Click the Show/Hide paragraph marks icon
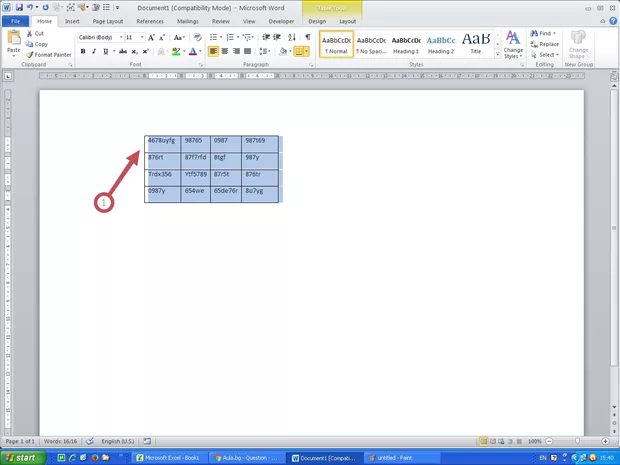Screen dimensions: 620x465 [308, 37]
